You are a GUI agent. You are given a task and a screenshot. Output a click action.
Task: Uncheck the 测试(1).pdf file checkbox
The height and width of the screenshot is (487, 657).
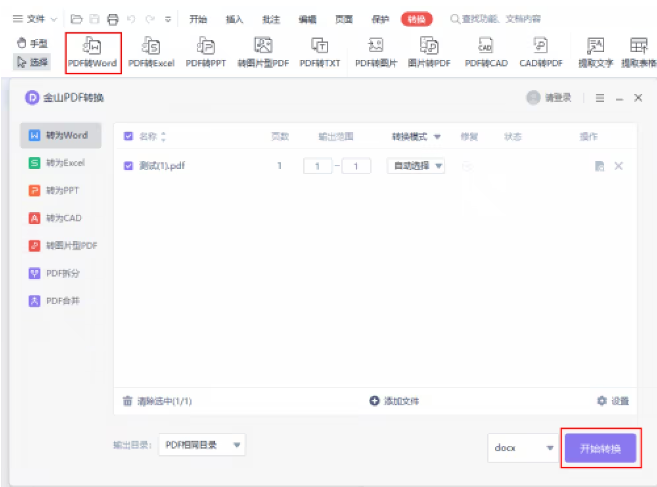[128, 166]
